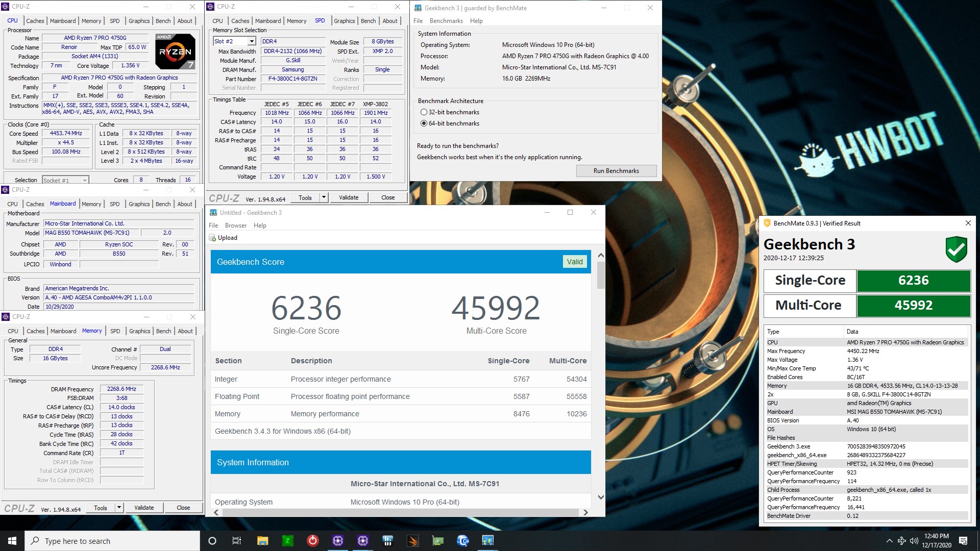980x551 pixels.
Task: Open the Windows Start menu
Action: (12, 541)
